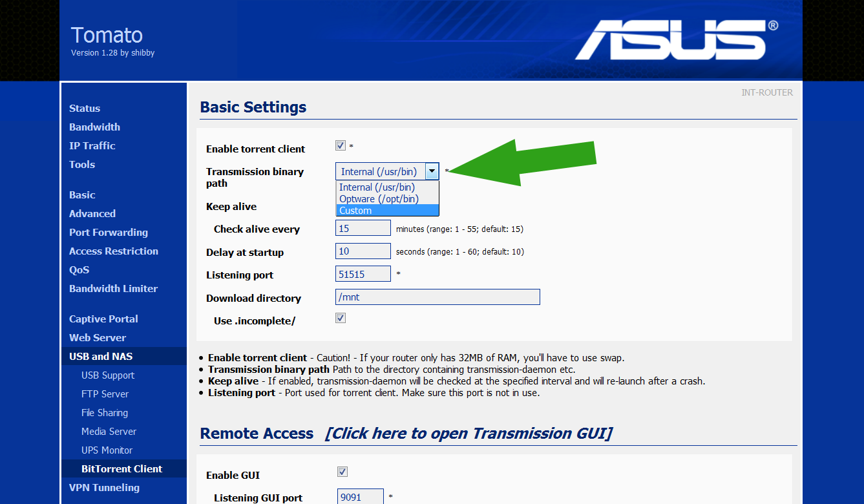The width and height of the screenshot is (864, 504).
Task: Click the INT-ROUTER name text
Action: [767, 92]
